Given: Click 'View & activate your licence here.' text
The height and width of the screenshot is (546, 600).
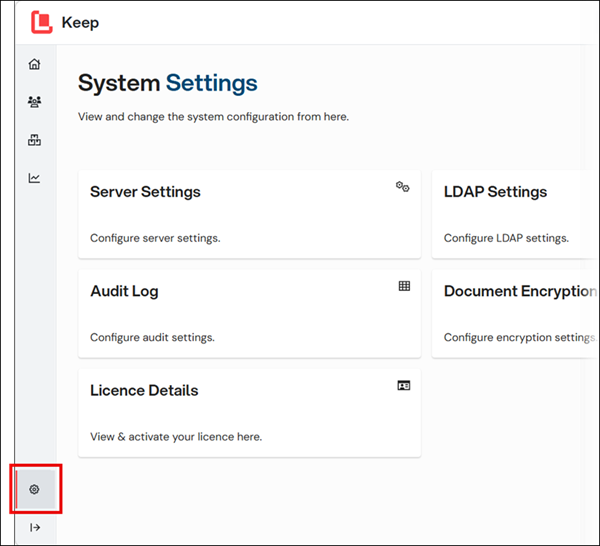Looking at the screenshot, I should point(176,437).
